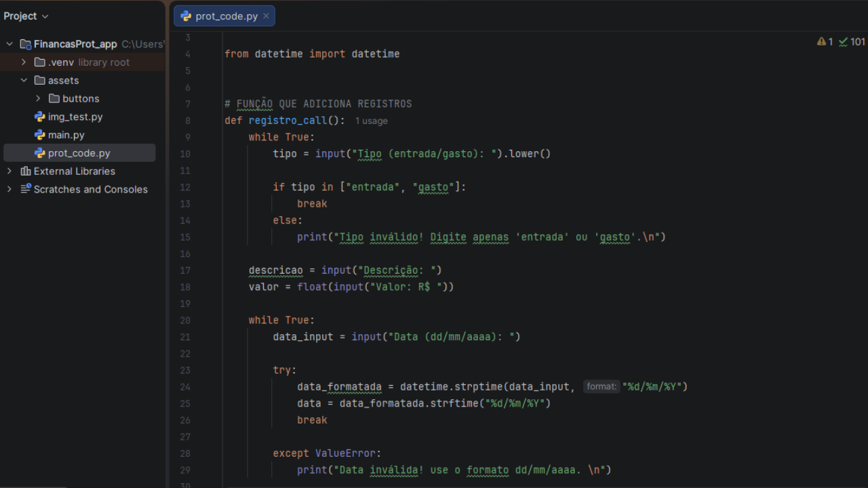This screenshot has height=488, width=868.
Task: Select the .venv folder icon
Action: coord(40,62)
